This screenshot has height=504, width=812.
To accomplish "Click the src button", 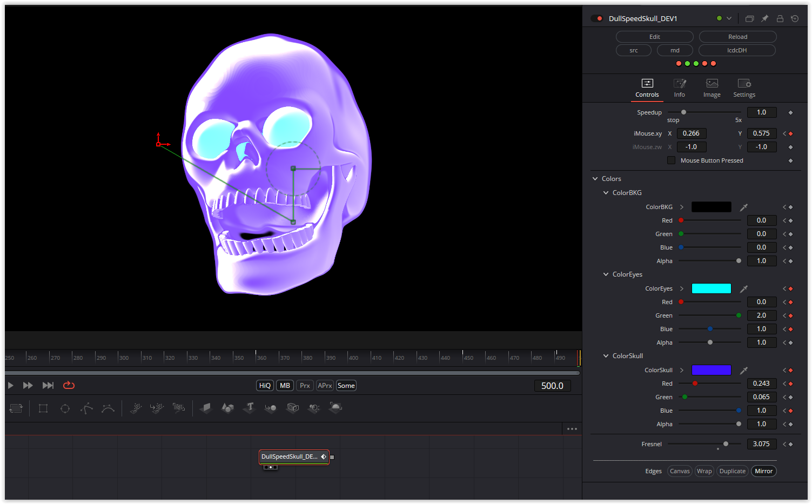I will click(633, 50).
